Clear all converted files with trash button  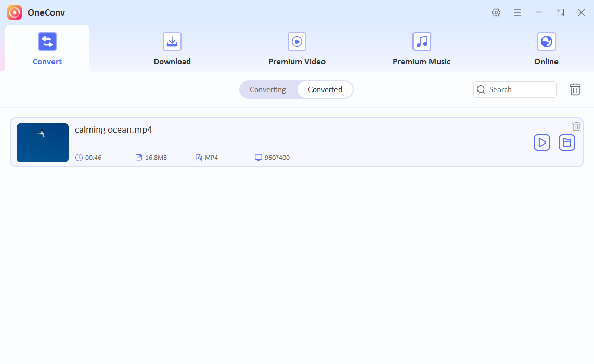tap(575, 89)
